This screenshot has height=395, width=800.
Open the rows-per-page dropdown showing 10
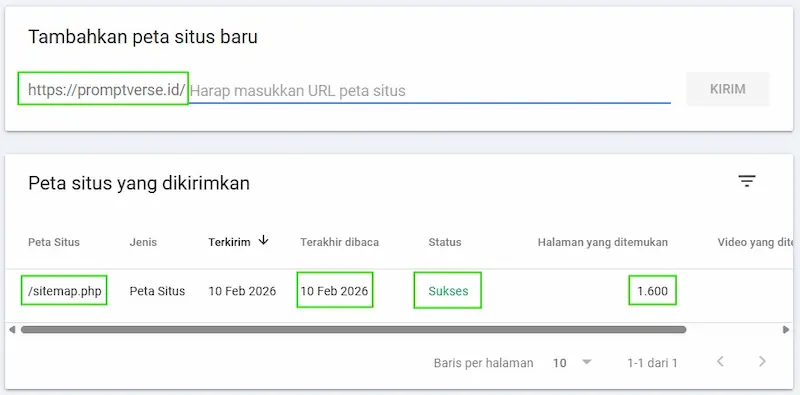pyautogui.click(x=572, y=363)
